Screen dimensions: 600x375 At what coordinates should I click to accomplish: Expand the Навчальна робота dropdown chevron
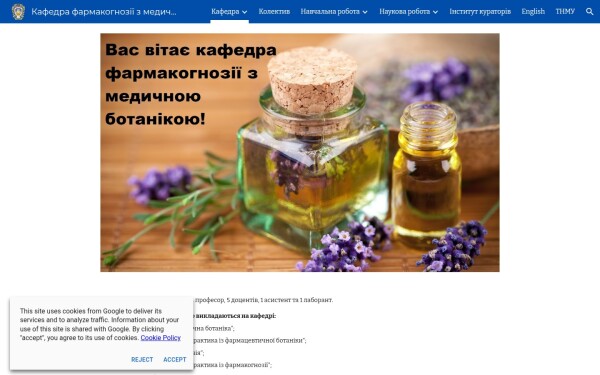tap(365, 12)
